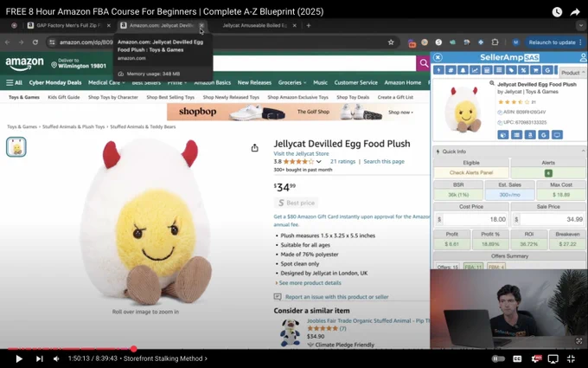This screenshot has width=588, height=368.
Task: Jump to Quick Info via lightning icon
Action: click(438, 70)
